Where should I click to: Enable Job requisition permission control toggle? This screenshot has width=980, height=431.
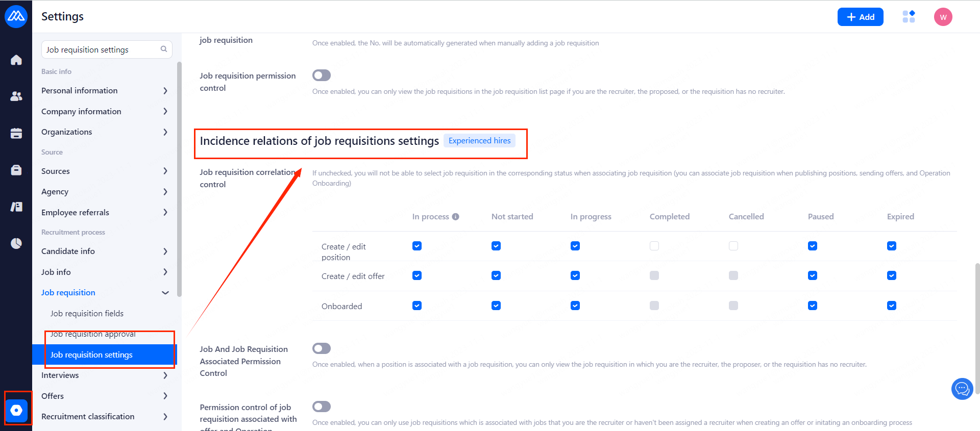tap(322, 75)
